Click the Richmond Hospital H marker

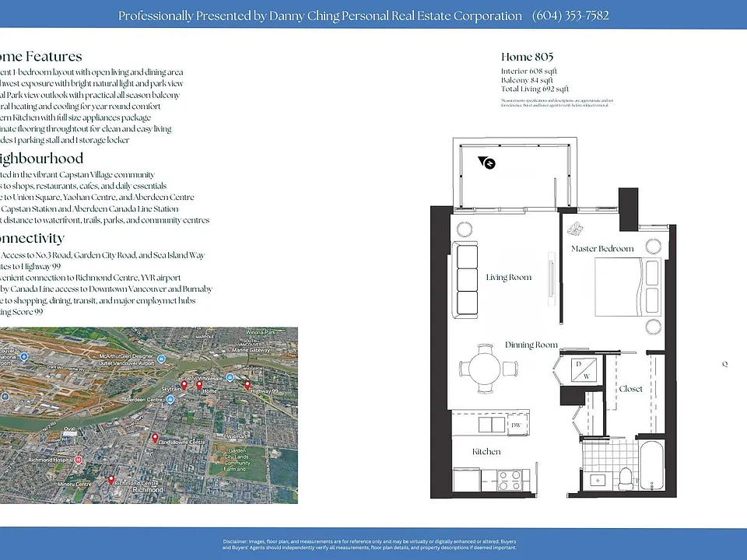click(x=79, y=460)
